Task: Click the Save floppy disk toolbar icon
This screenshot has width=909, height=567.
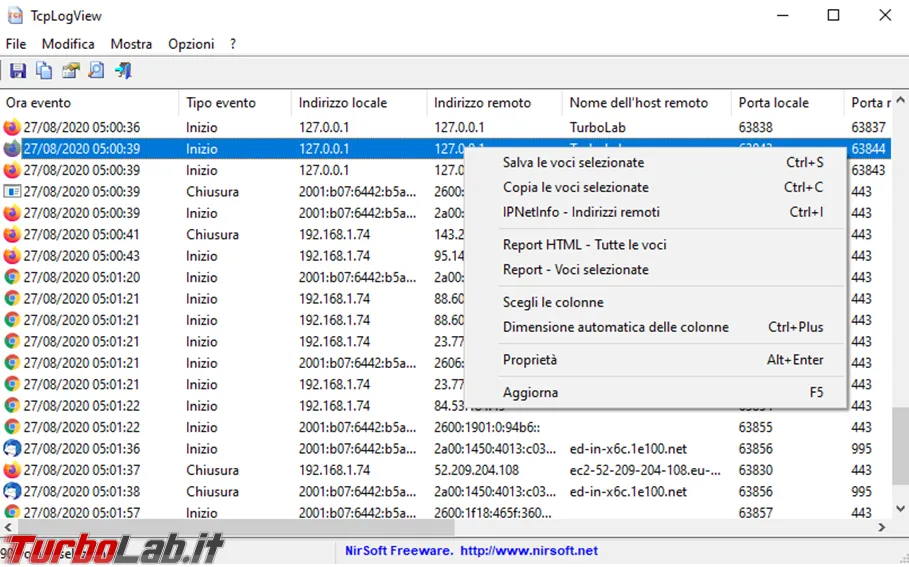Action: pos(18,71)
